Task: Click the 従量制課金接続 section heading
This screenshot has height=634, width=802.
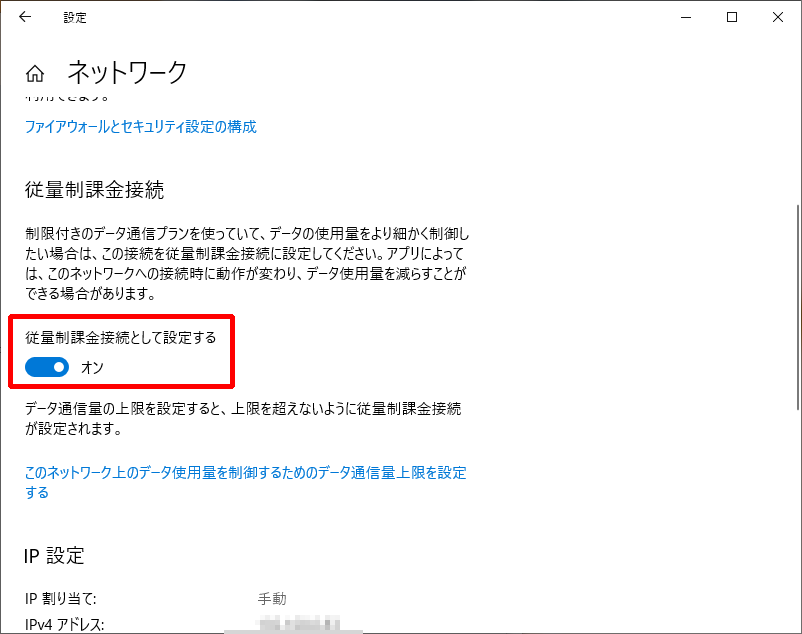Action: [x=95, y=190]
